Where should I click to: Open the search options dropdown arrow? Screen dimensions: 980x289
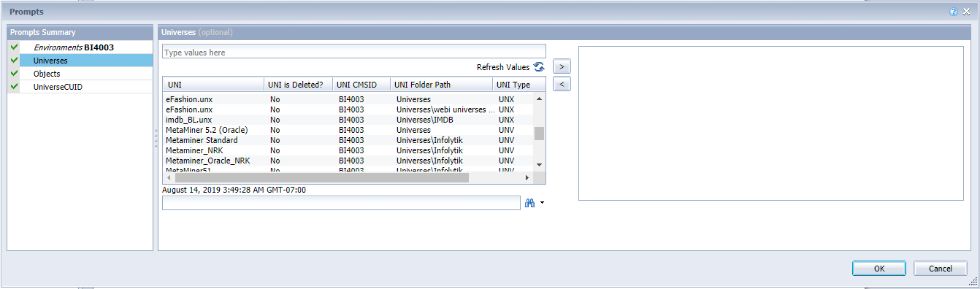[x=542, y=204]
